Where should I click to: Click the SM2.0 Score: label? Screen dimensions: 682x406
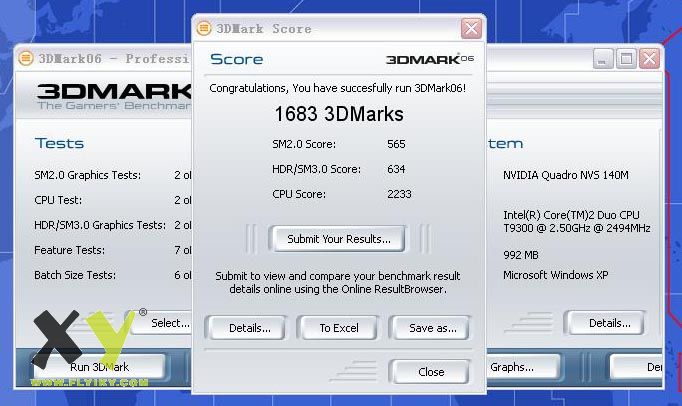click(304, 144)
